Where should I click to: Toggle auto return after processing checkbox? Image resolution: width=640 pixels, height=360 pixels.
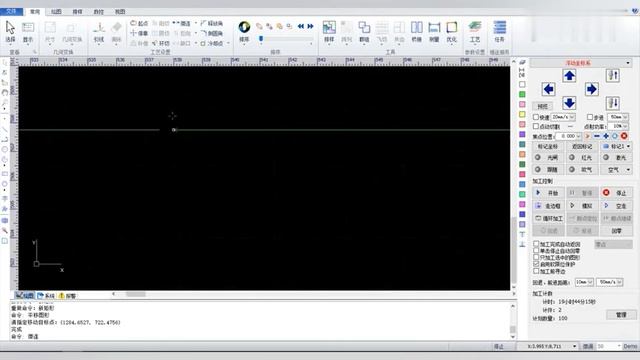[x=536, y=244]
